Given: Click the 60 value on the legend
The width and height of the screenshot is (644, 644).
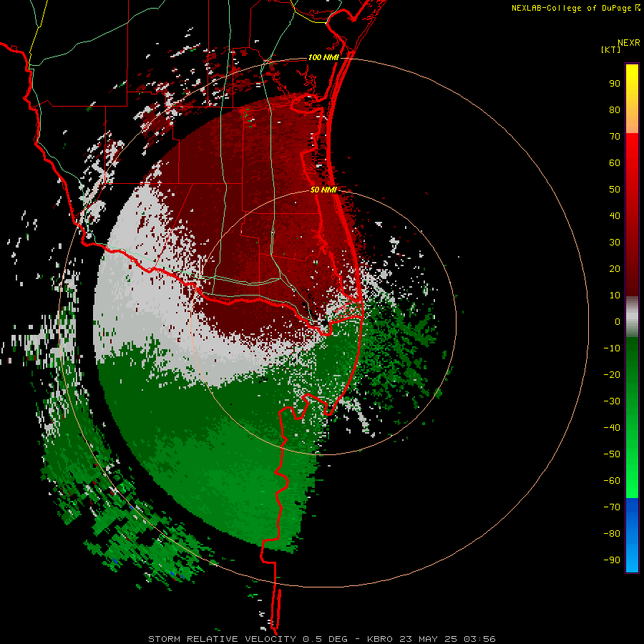Looking at the screenshot, I should [615, 163].
